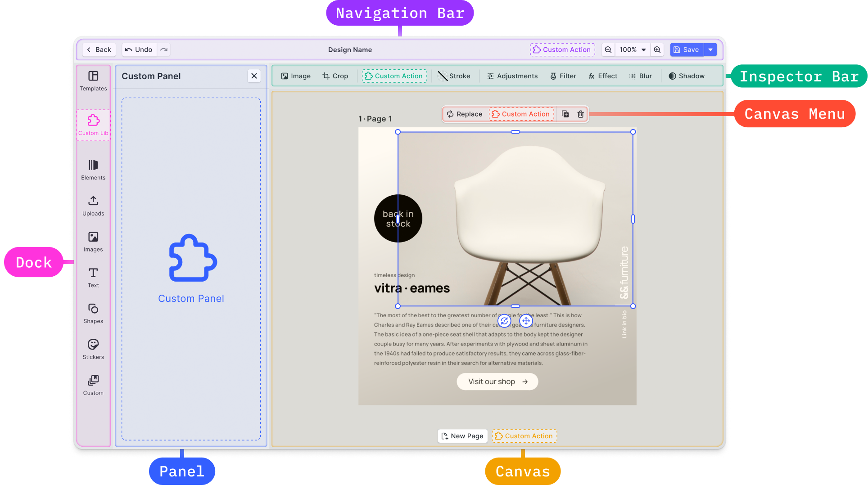Click the Undo button in Navigation Bar
This screenshot has height=494, width=868.
click(137, 49)
